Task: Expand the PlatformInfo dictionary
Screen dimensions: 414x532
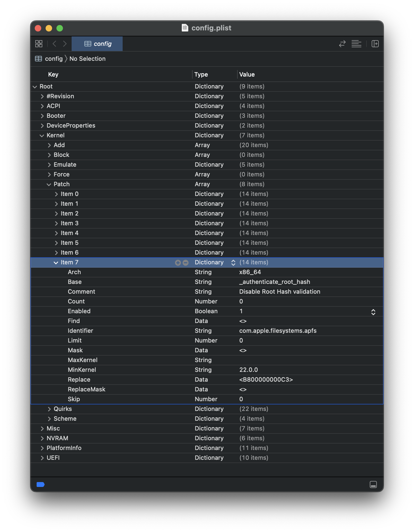Action: click(42, 448)
